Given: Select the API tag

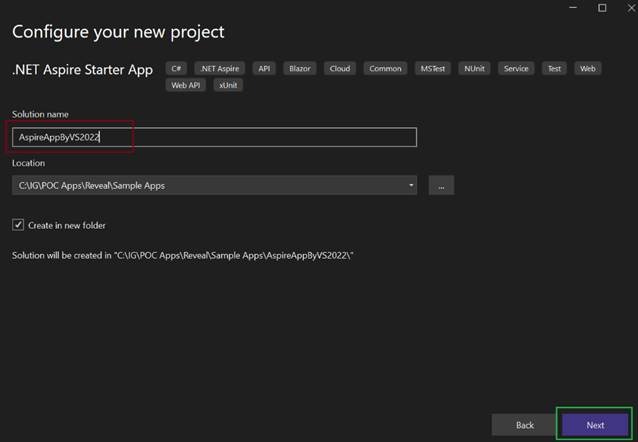Looking at the screenshot, I should click(x=264, y=69).
